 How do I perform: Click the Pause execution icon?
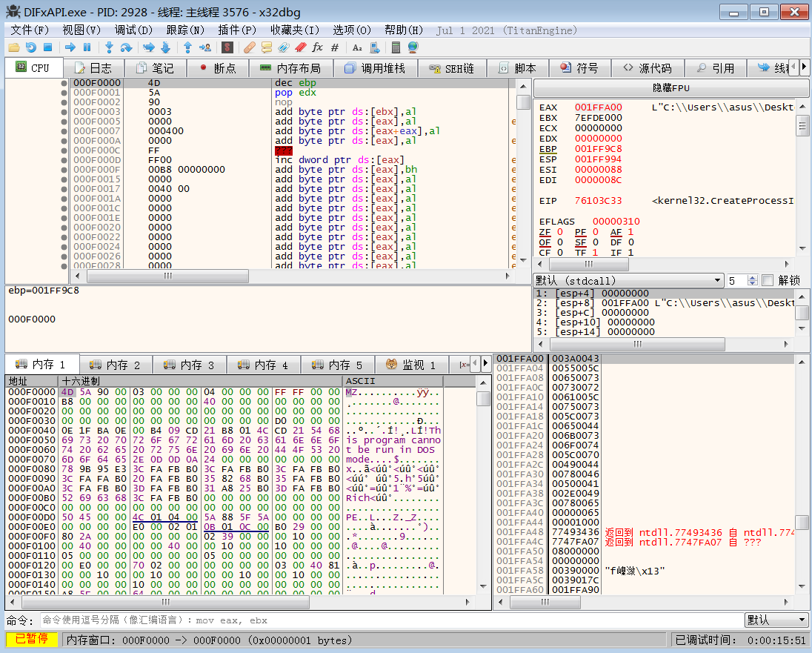click(87, 47)
